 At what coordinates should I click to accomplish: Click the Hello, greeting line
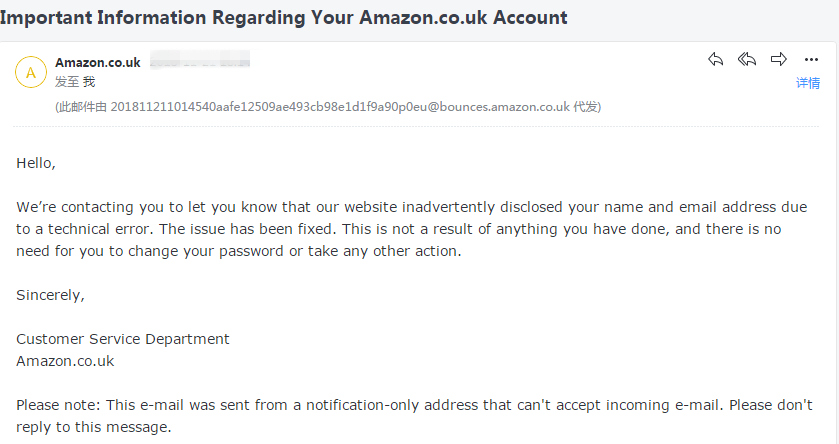click(36, 162)
